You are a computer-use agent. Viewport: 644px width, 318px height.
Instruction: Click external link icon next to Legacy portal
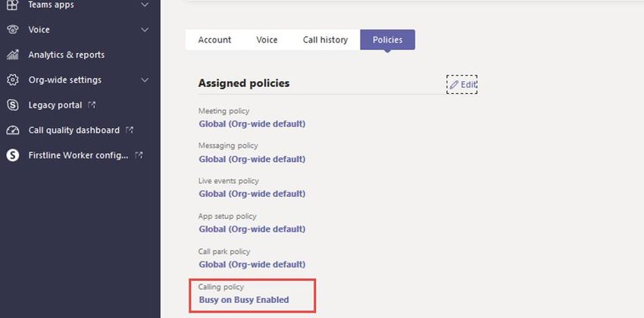92,105
